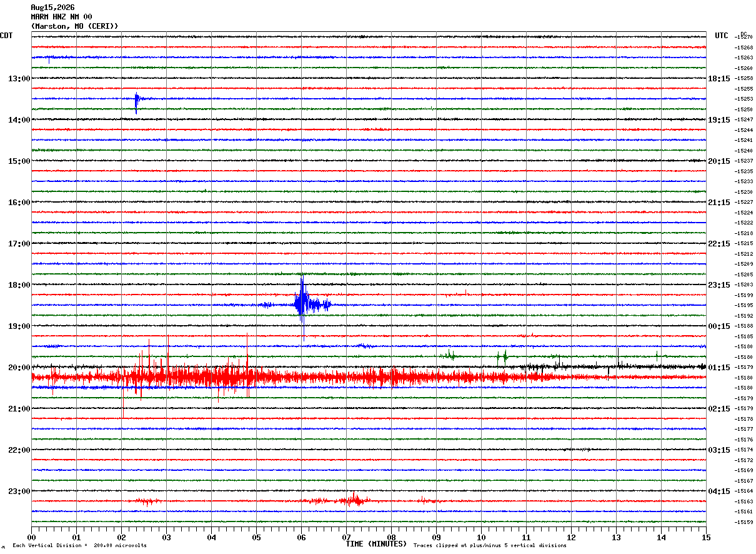Viewport: 756px width, 554px height.
Task: Click the traces clipped footnote text
Action: coord(490,545)
